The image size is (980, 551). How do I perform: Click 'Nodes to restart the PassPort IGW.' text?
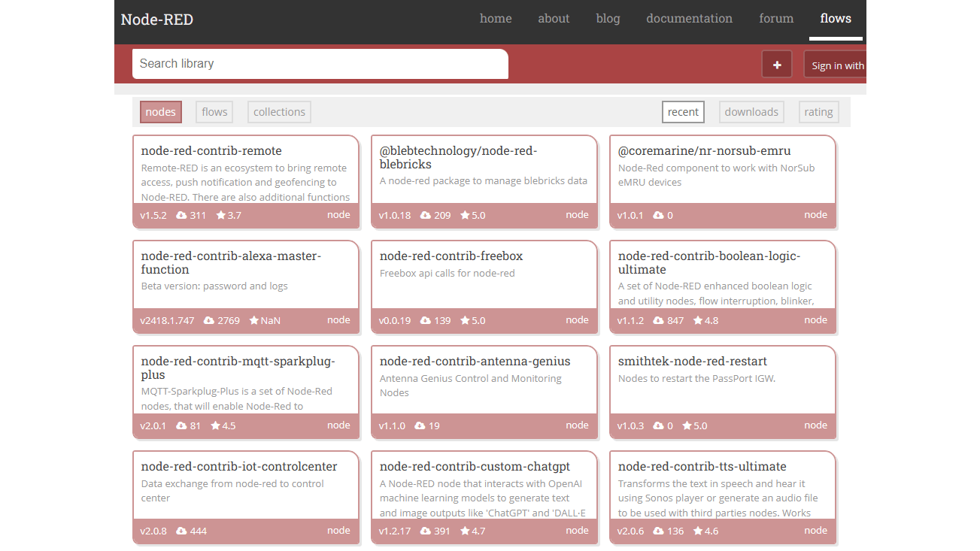696,378
